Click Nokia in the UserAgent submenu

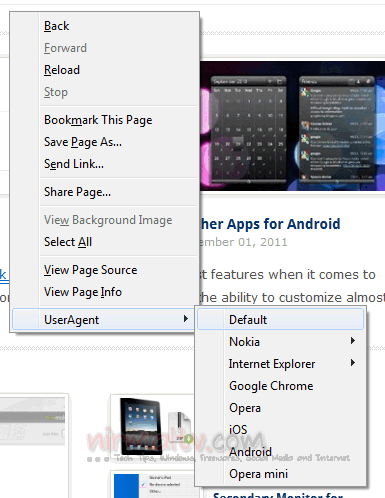[x=280, y=342]
